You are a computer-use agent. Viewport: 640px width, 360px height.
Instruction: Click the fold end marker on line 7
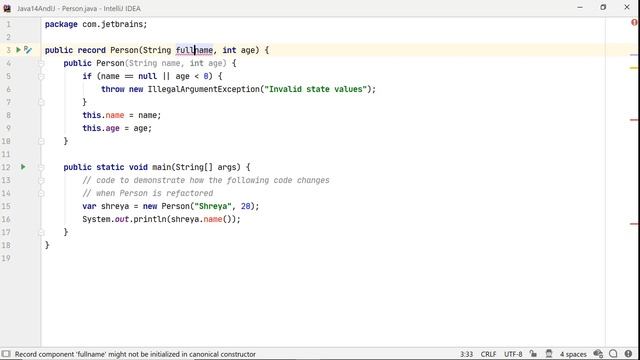[x=41, y=102]
